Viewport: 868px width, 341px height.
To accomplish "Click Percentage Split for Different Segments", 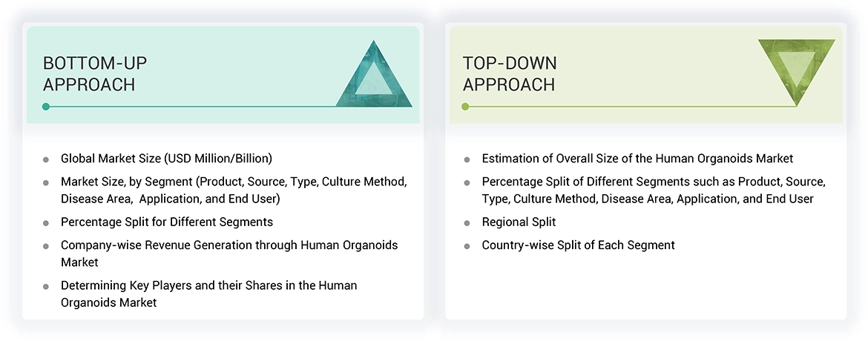I will coord(167,222).
